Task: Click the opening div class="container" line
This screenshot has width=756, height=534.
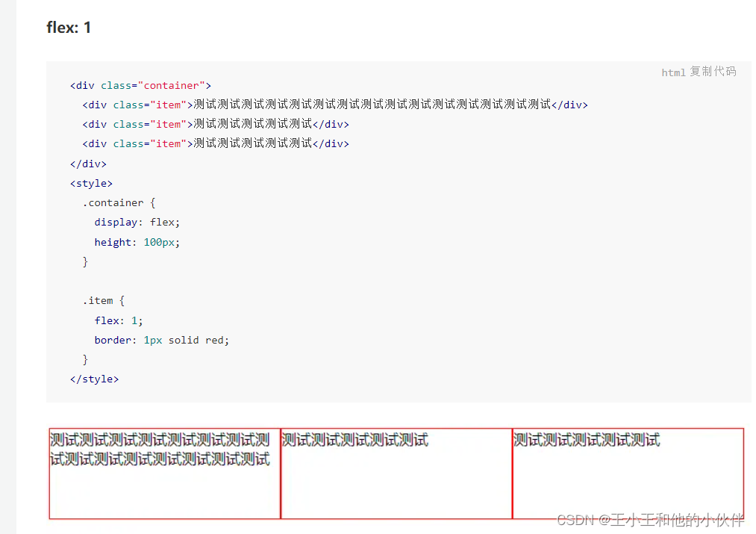Action: click(140, 85)
